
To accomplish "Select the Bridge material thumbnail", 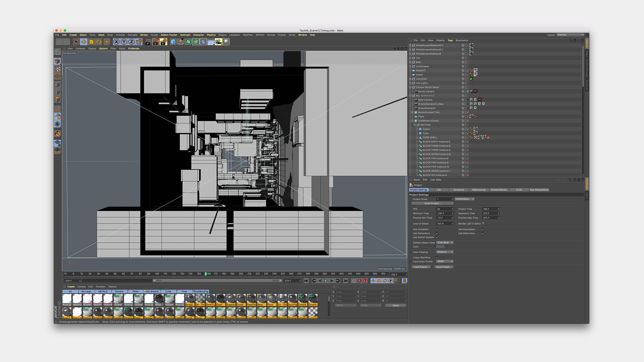I will 190,300.
